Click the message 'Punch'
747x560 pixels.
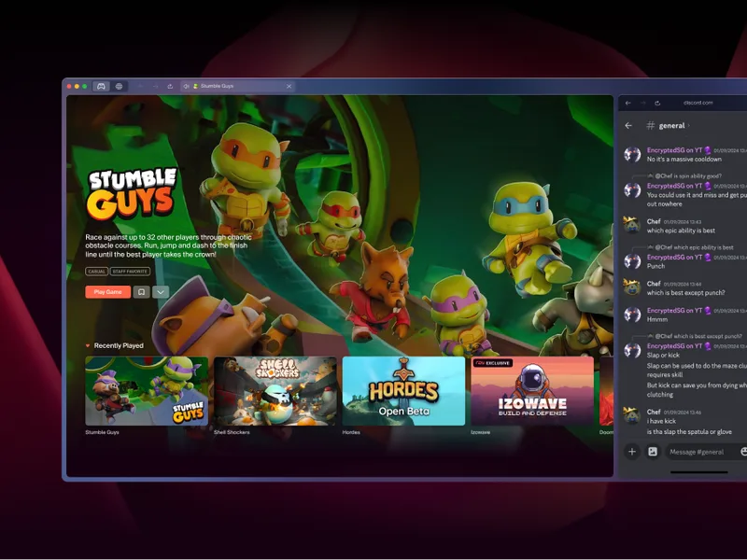656,266
